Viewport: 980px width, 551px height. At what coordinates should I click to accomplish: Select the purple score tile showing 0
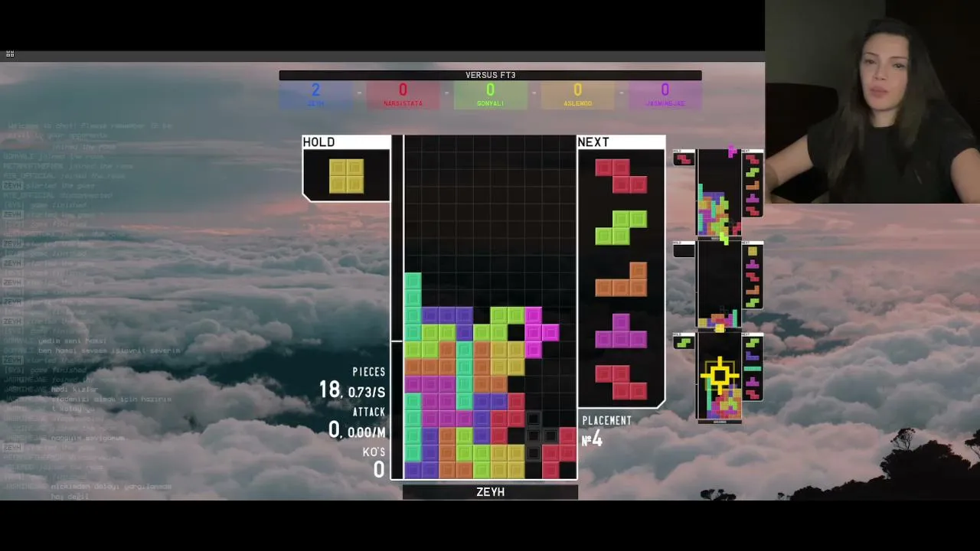click(x=665, y=95)
